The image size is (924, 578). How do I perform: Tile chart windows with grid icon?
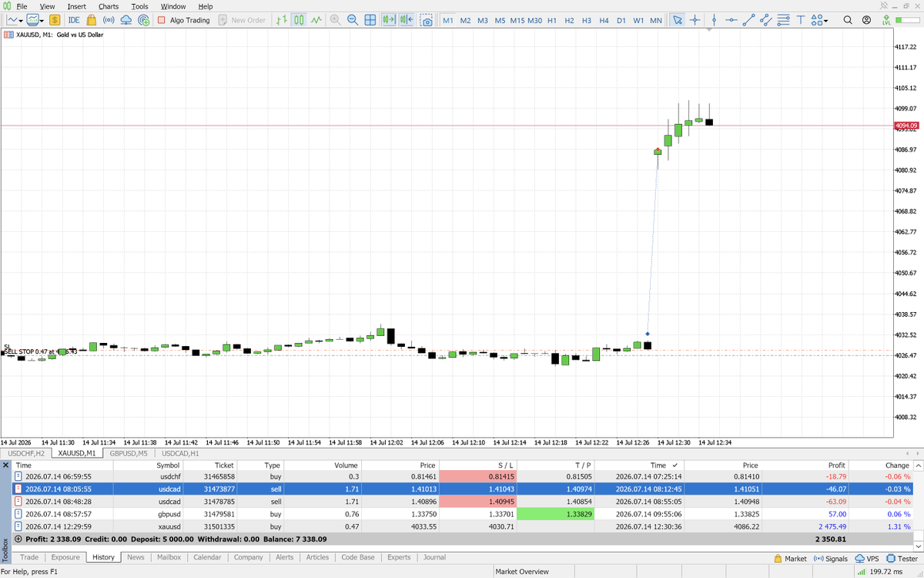tap(370, 20)
